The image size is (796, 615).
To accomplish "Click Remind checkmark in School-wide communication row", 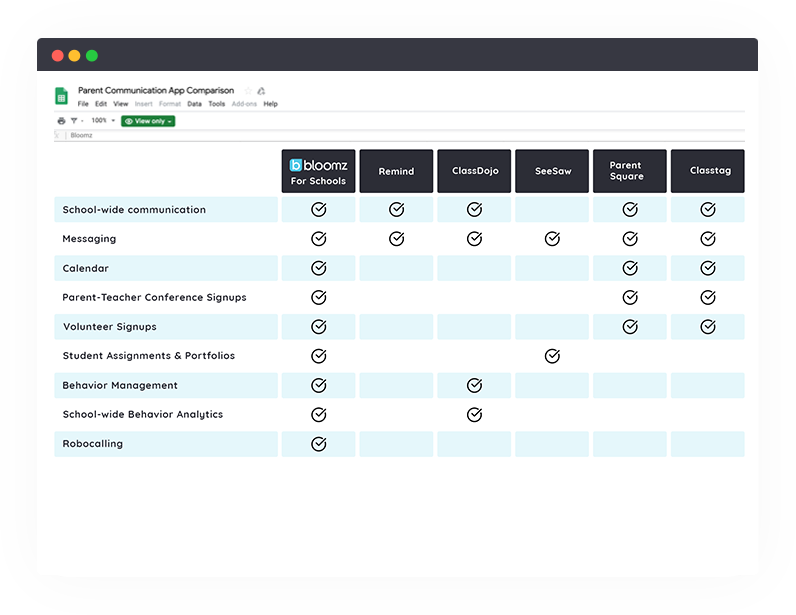I will [396, 210].
